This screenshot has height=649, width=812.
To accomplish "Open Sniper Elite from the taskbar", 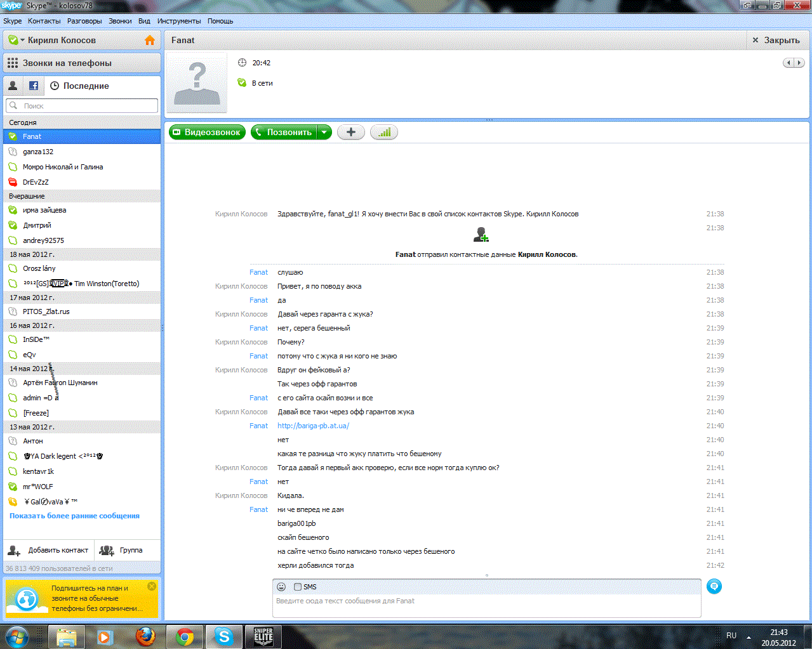I will pyautogui.click(x=263, y=636).
